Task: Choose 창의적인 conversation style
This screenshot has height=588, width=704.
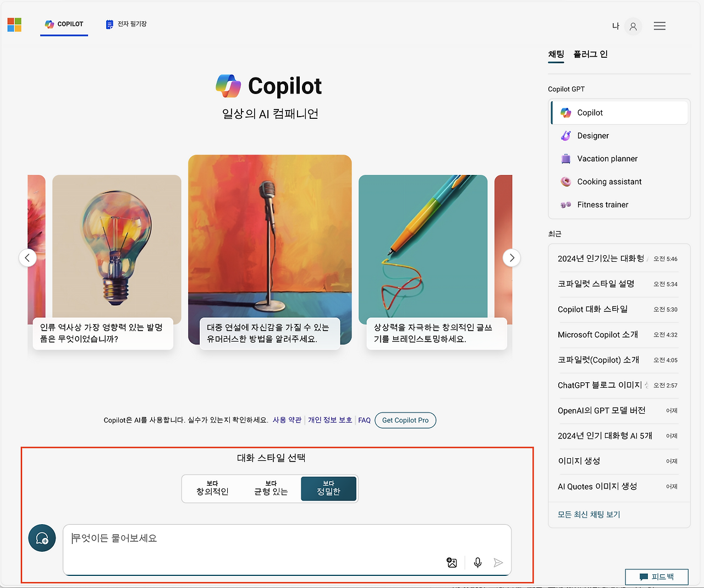Action: click(212, 488)
